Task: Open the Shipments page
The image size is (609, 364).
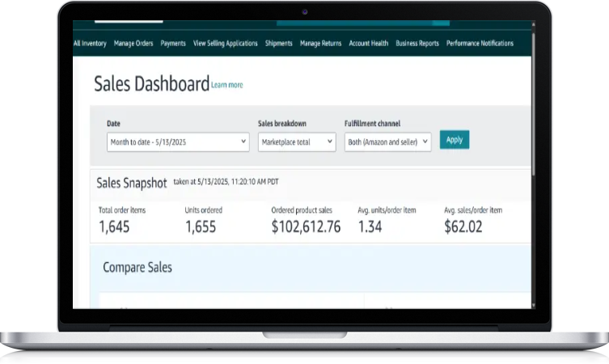Action: coord(279,44)
